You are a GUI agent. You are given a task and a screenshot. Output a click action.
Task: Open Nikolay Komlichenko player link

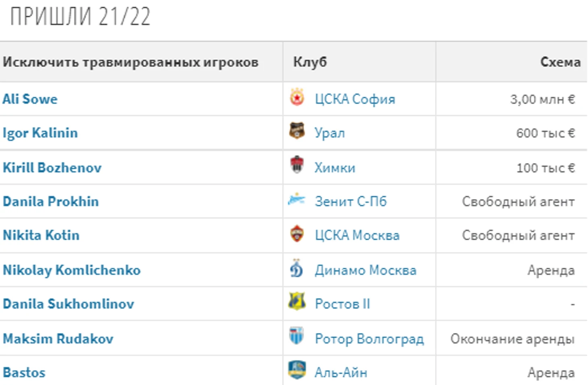click(72, 271)
